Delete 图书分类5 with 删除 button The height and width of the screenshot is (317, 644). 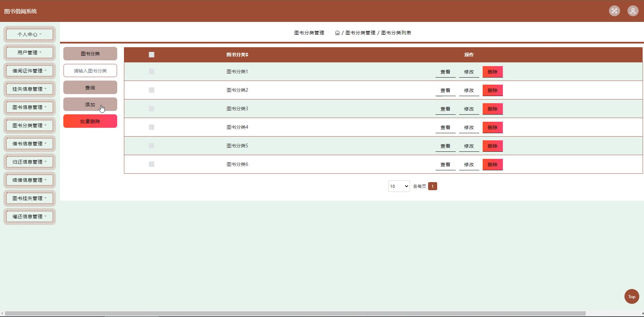pos(492,146)
